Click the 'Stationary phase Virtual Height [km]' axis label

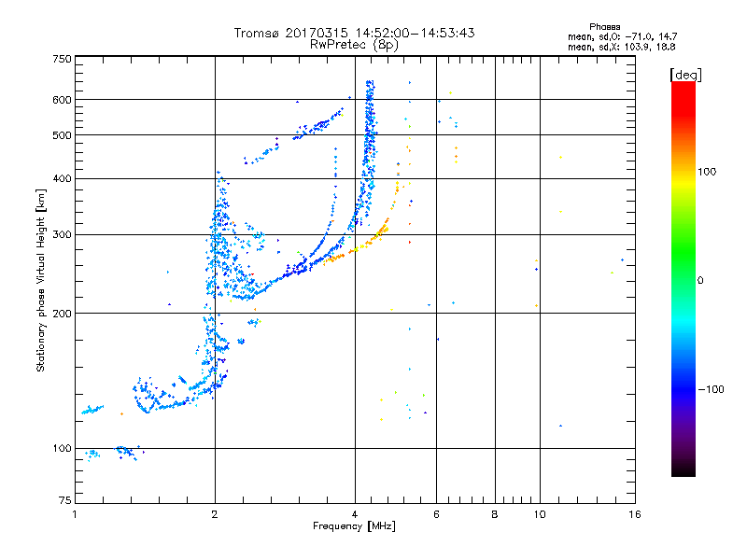click(40, 281)
